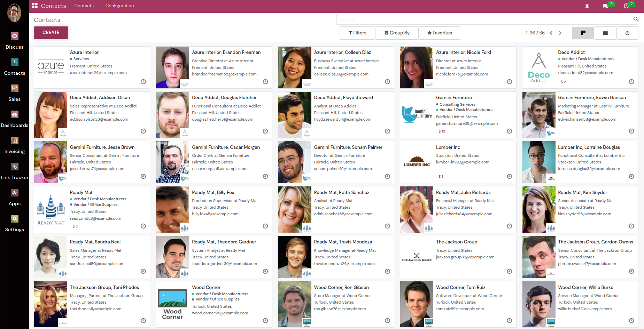This screenshot has width=644, height=329.
Task: Open the Apps icon in sidebar
Action: (x=14, y=193)
